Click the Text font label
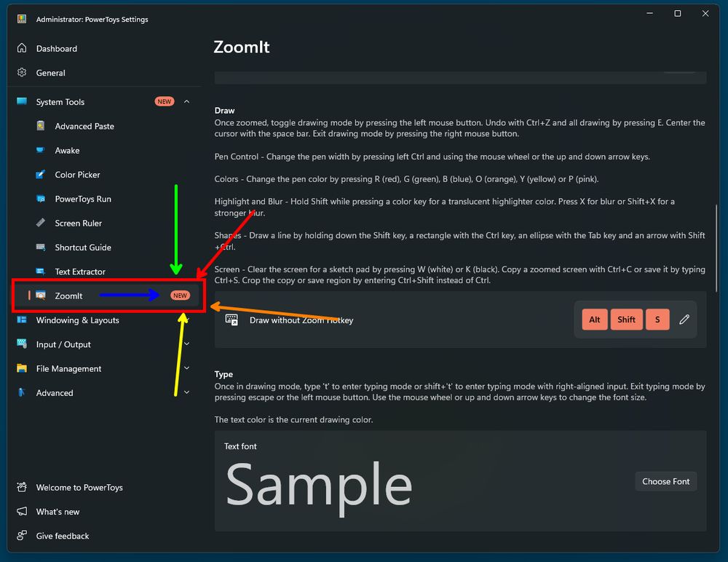Viewport: 728px width, 562px height. point(240,446)
